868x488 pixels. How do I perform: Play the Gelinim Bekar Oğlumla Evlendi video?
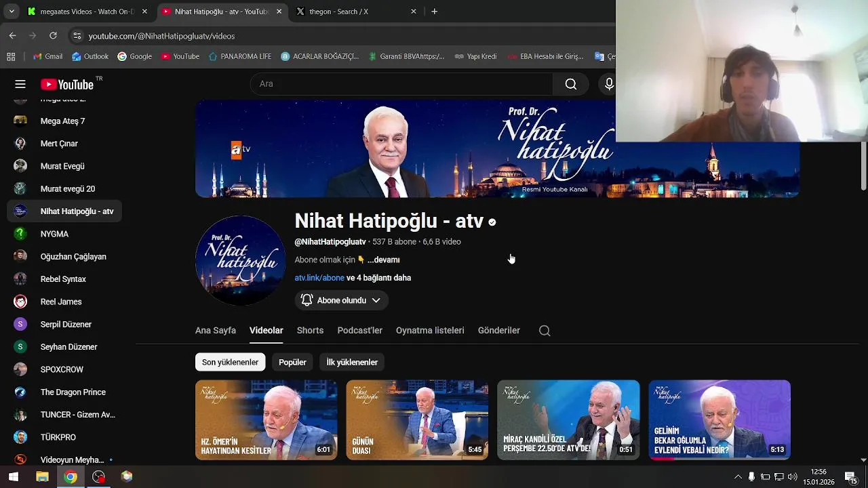click(x=719, y=420)
